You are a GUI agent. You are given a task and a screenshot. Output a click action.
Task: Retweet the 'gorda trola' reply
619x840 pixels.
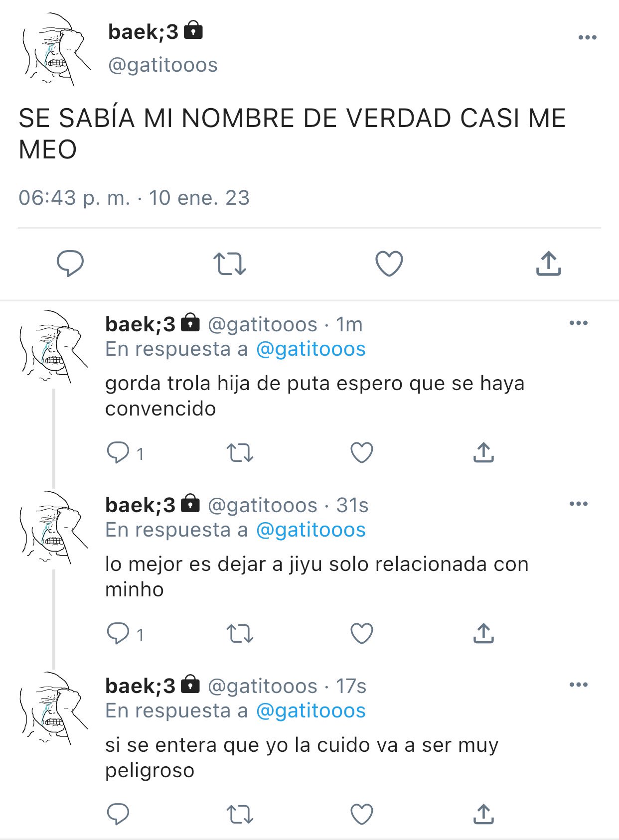click(x=240, y=453)
